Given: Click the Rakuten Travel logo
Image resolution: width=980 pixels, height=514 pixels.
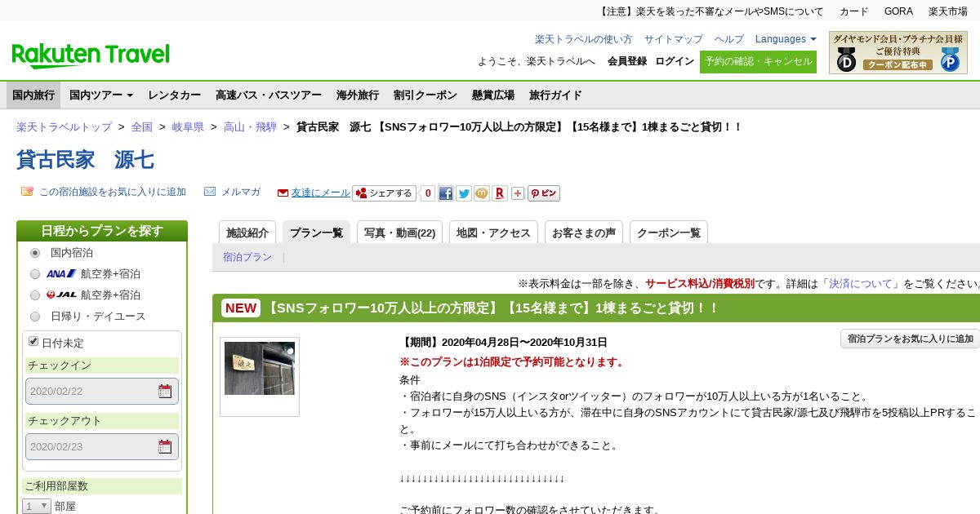Looking at the screenshot, I should [x=91, y=55].
